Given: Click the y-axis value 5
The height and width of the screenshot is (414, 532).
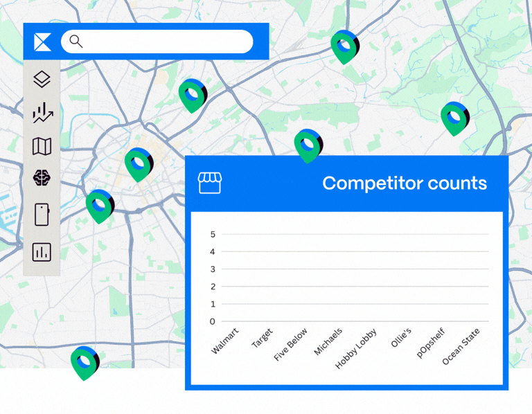Looking at the screenshot, I should pos(213,234).
